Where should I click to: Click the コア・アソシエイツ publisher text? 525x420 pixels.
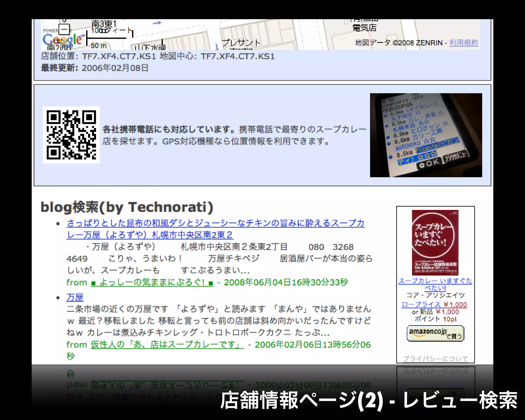[x=435, y=295]
